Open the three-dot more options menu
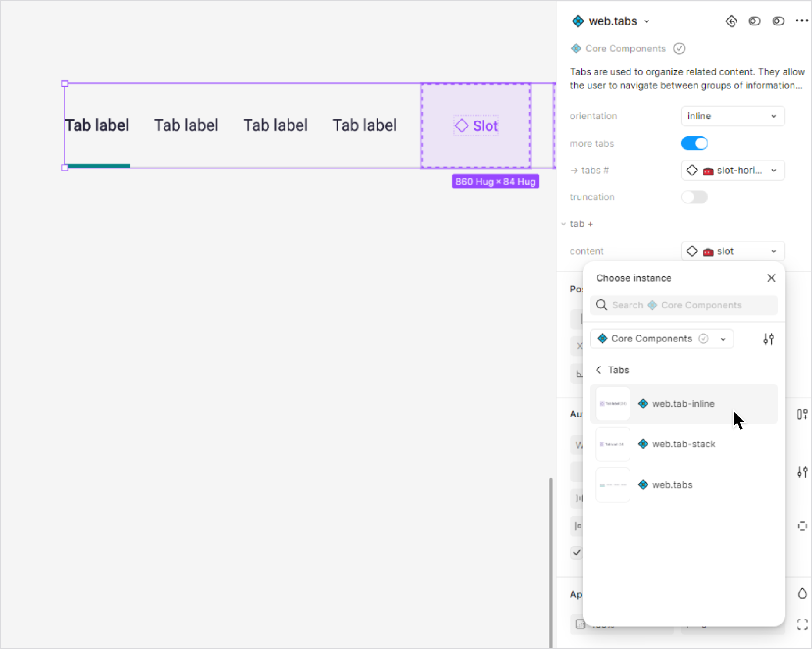Screen dimensions: 812x649 click(801, 21)
